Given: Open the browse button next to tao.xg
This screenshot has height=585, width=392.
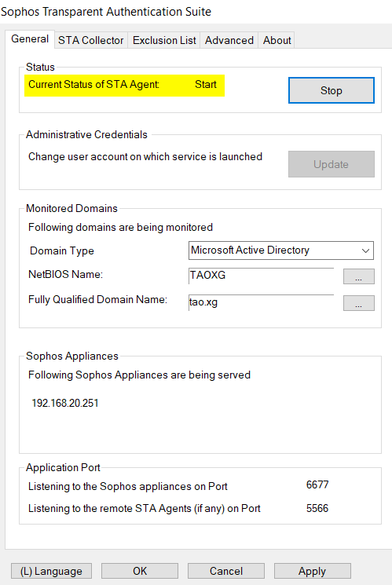Looking at the screenshot, I should coord(358,303).
